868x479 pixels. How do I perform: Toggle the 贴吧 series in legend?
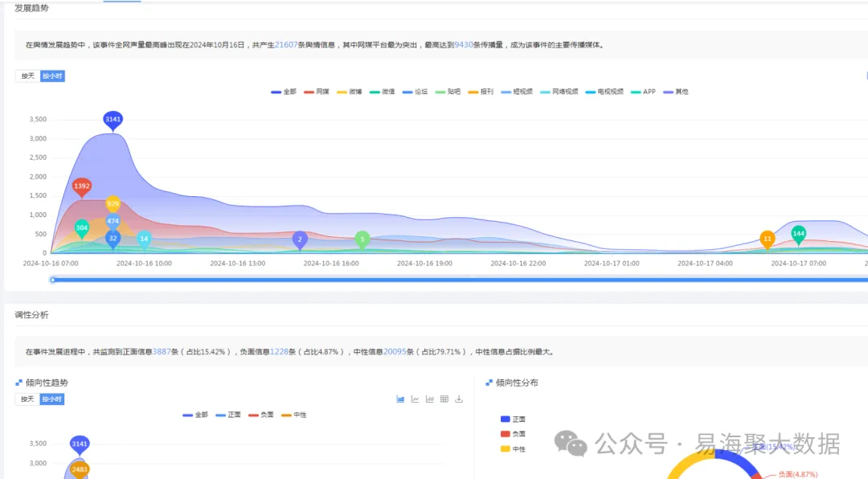[x=448, y=92]
